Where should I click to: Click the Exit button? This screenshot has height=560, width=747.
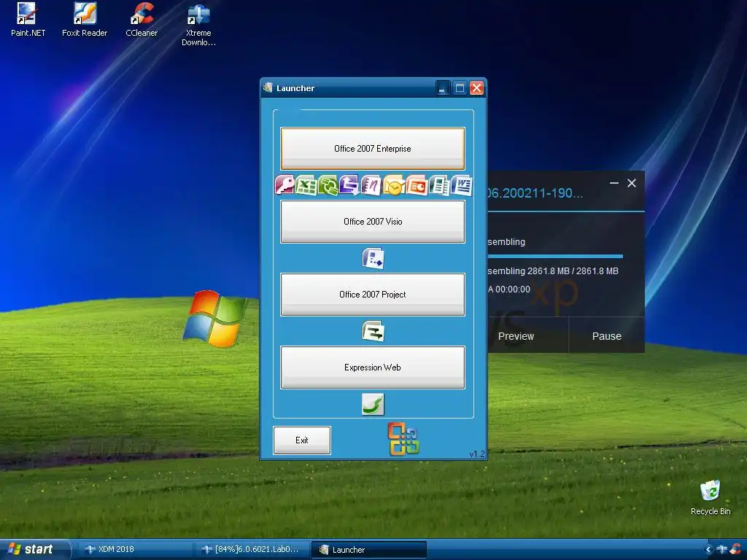301,440
